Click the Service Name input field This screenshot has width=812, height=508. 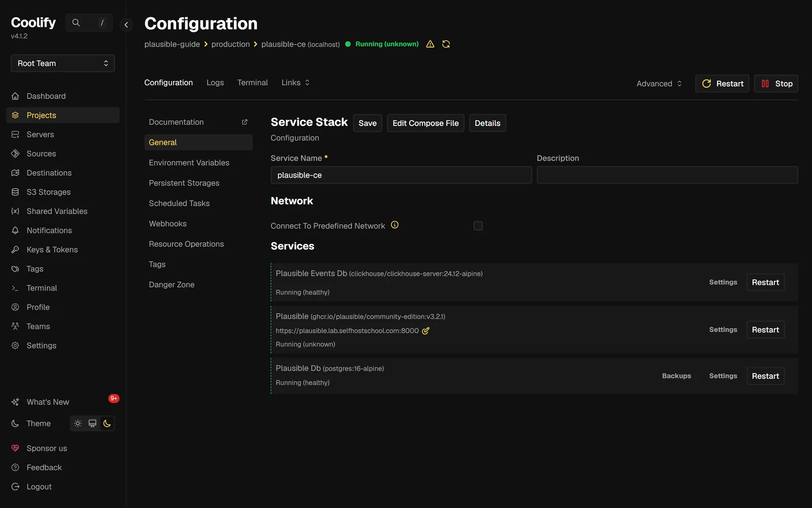tap(401, 175)
